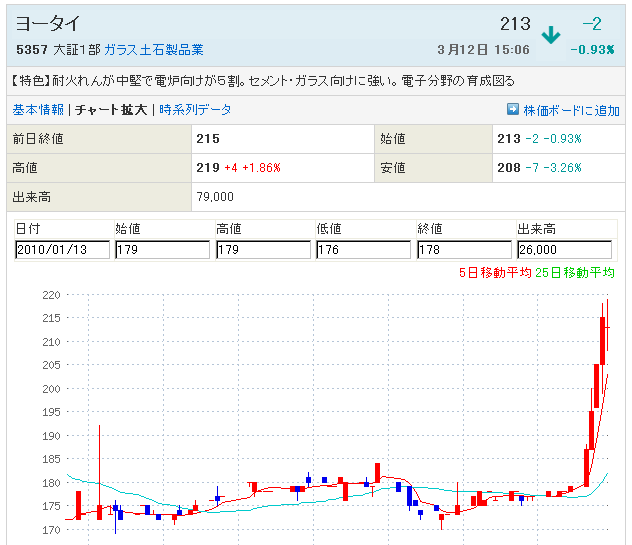Select the 終値 field showing 178
Viewport: 632px width, 545px height.
(x=464, y=250)
